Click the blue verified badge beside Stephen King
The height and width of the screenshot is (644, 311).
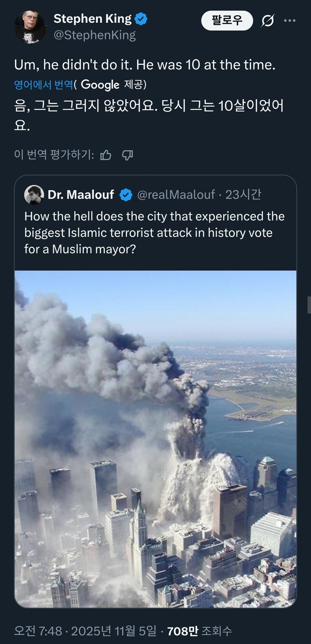[x=141, y=19]
